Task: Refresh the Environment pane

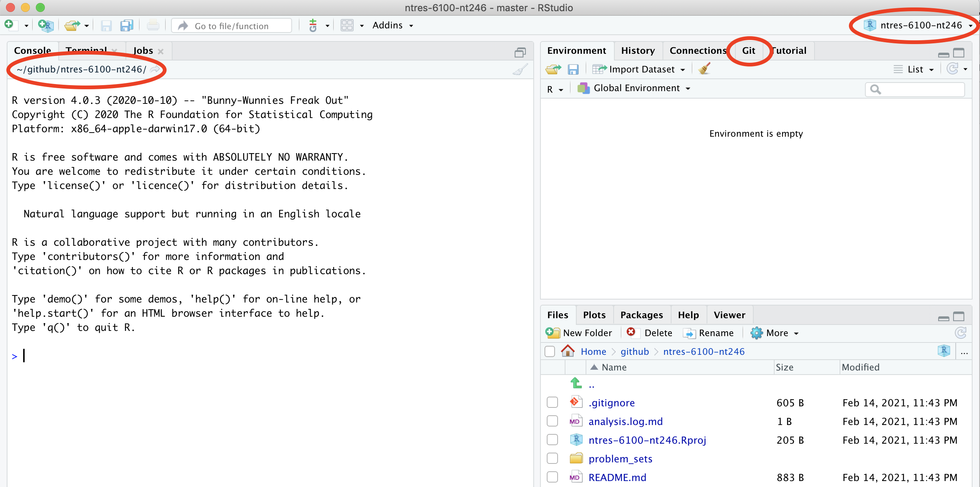Action: tap(952, 69)
